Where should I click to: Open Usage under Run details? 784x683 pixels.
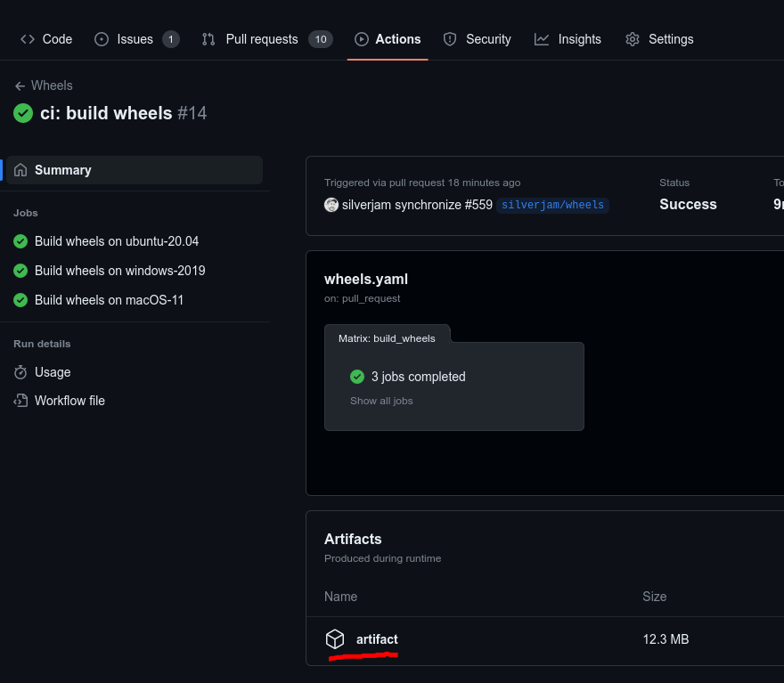[53, 372]
